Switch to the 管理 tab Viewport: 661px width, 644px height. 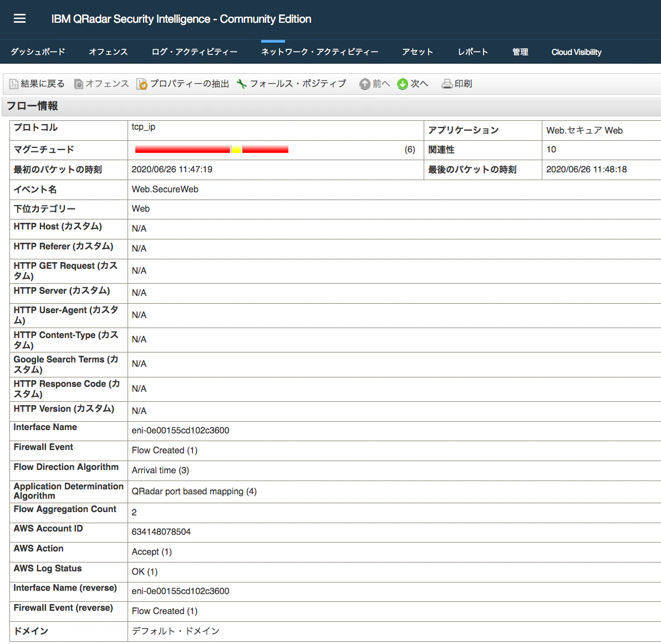pos(520,52)
